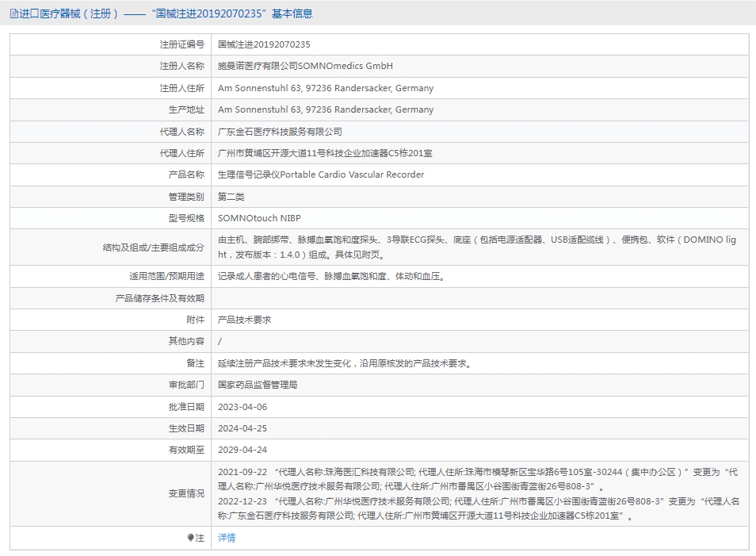Select approving department 国家药品监督管理局
This screenshot has height=556, width=756.
pos(258,385)
